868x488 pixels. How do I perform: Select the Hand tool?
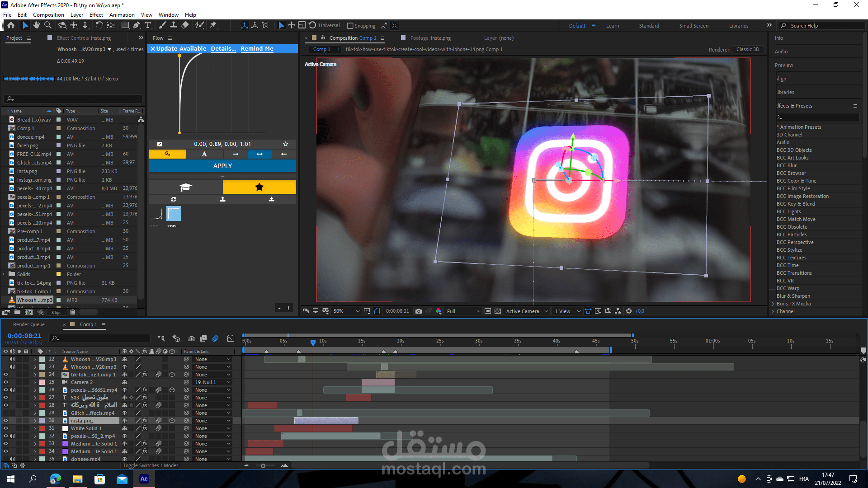pos(37,25)
